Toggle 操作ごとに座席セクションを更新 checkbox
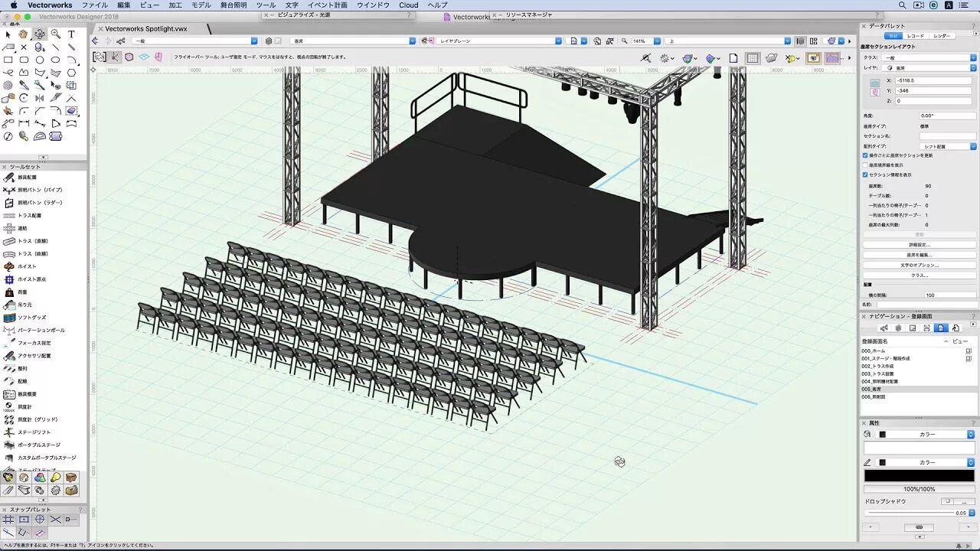 click(x=866, y=155)
